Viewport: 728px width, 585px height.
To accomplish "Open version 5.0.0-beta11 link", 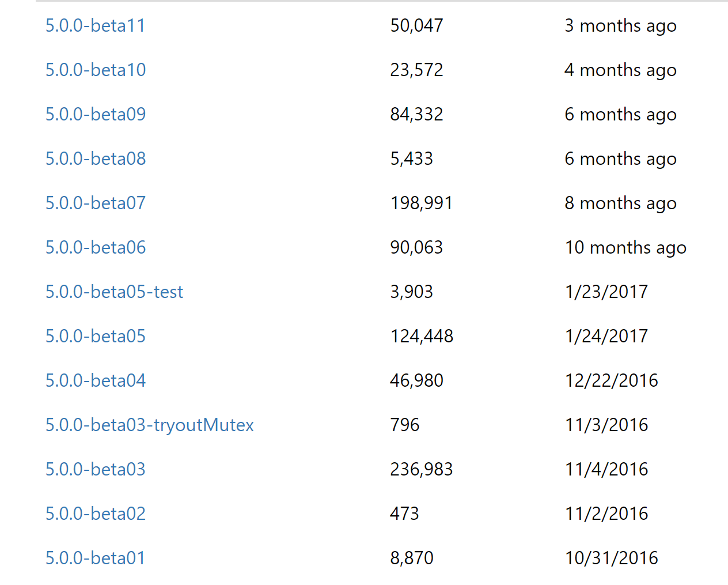I will tap(96, 25).
